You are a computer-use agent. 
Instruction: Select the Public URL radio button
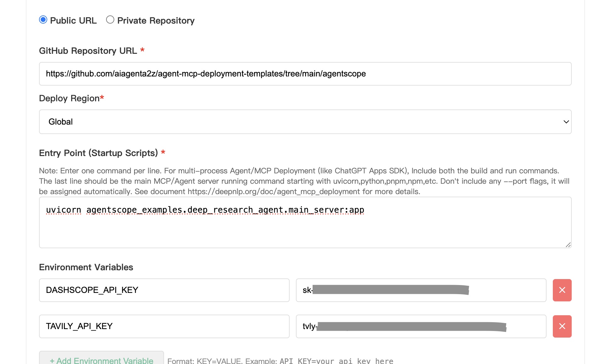coord(43,20)
